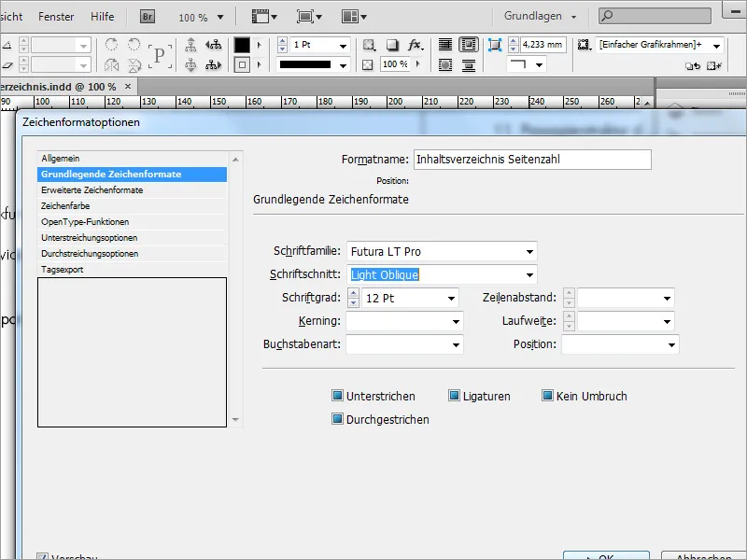Click the select content icon
The image size is (747, 560).
coord(190,64)
